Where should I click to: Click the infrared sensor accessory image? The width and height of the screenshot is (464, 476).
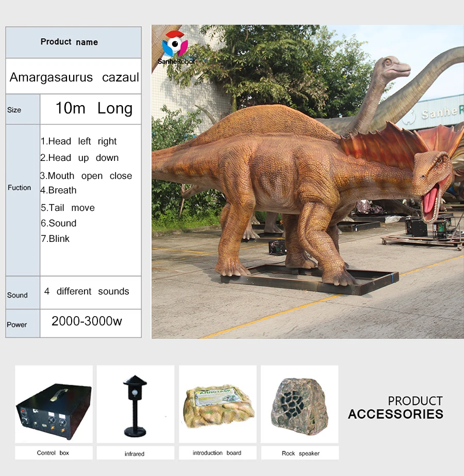click(x=135, y=404)
